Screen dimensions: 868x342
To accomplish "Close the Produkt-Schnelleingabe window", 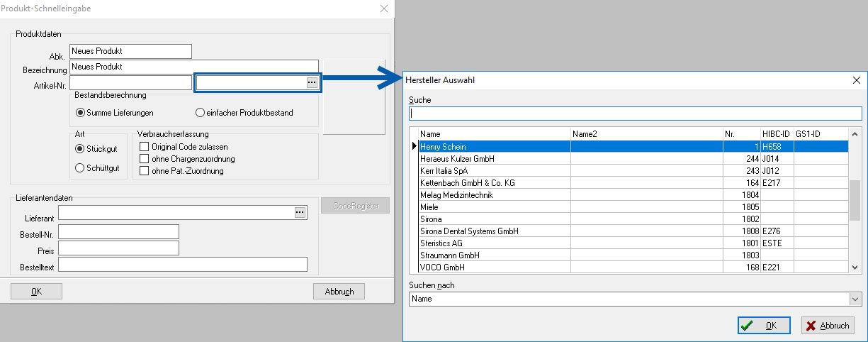I will tap(384, 9).
